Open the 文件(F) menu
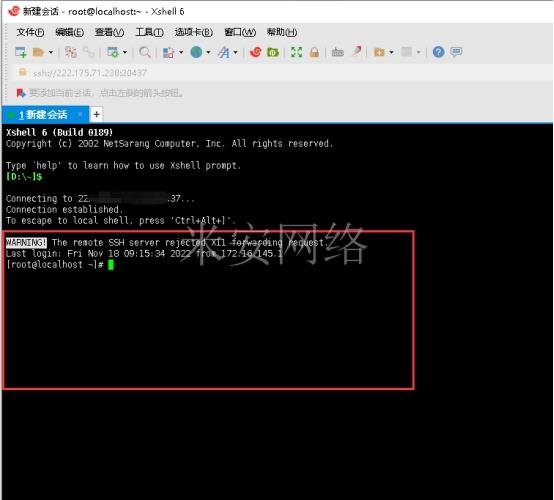Viewport: 554px width, 500px height. pyautogui.click(x=30, y=32)
